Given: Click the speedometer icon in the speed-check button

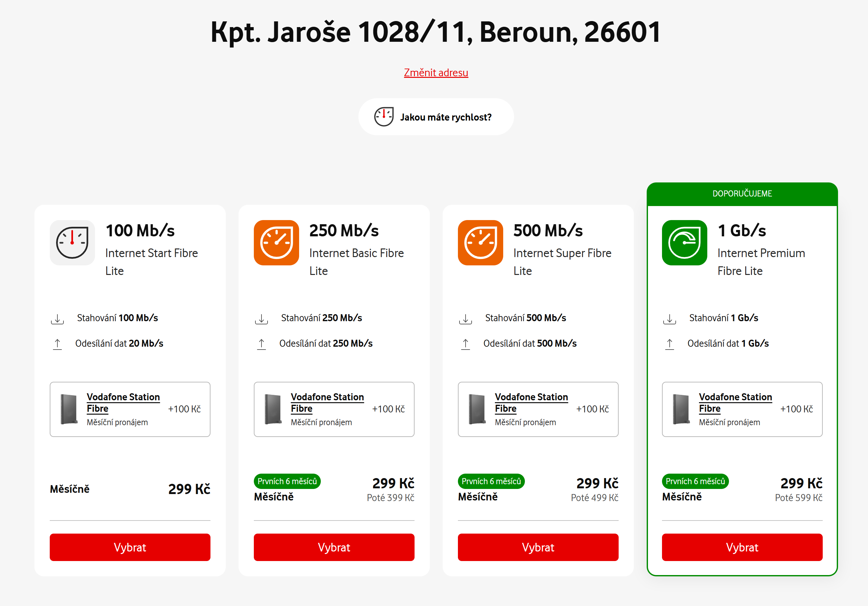Looking at the screenshot, I should (384, 117).
